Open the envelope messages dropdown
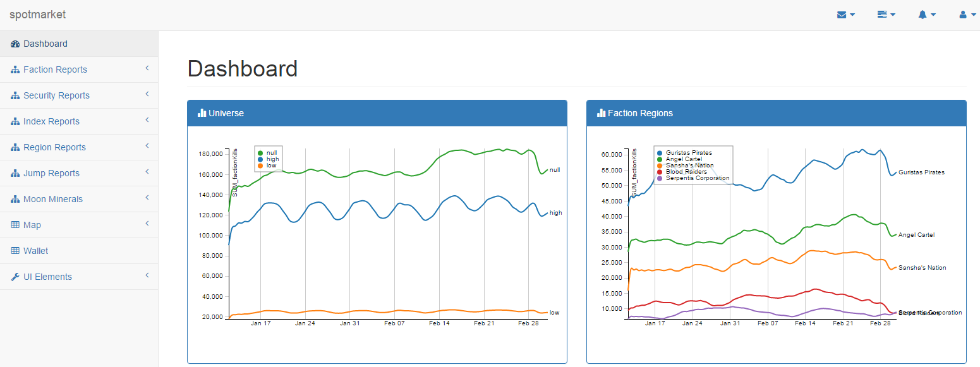 click(x=845, y=15)
